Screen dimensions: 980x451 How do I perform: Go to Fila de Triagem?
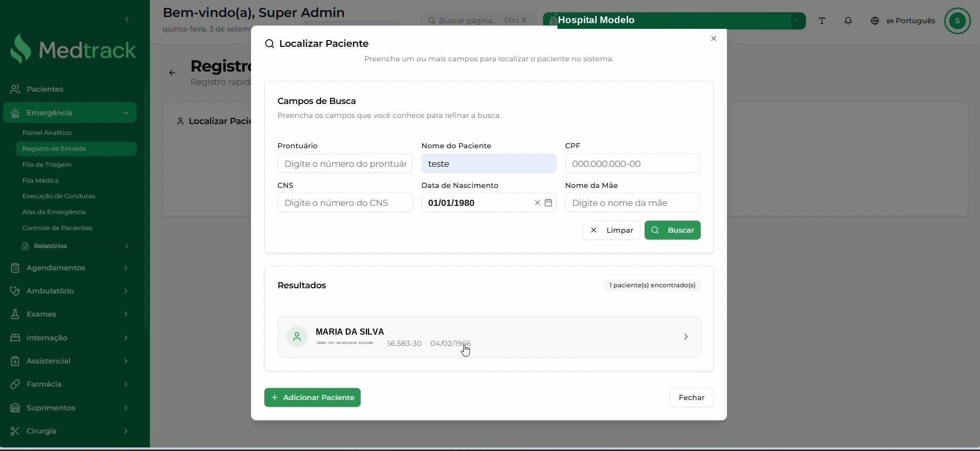click(x=47, y=165)
